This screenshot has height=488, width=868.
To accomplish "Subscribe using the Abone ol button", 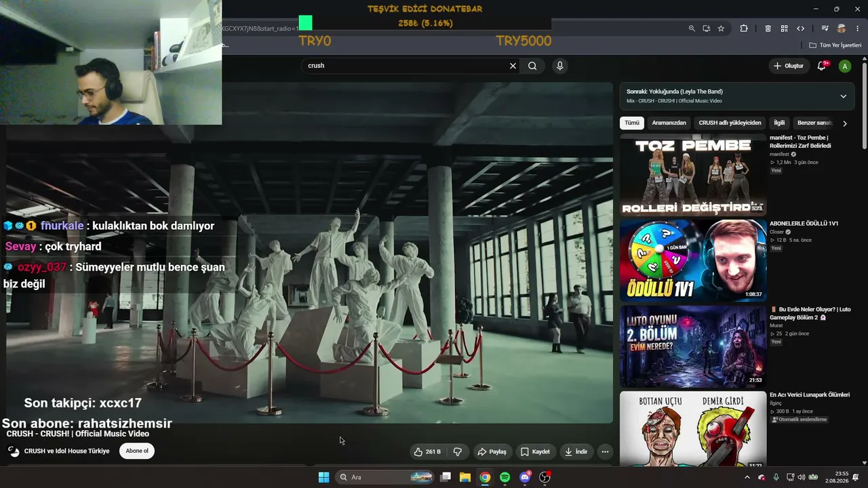I will tap(137, 451).
